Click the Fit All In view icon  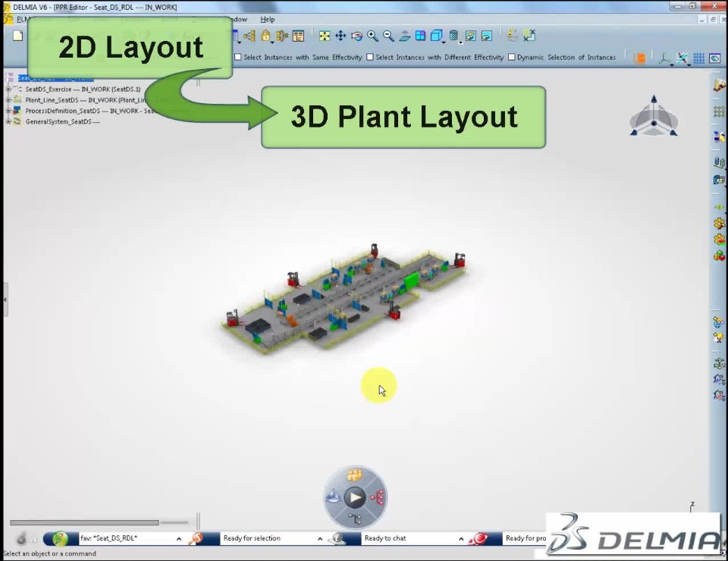325,36
